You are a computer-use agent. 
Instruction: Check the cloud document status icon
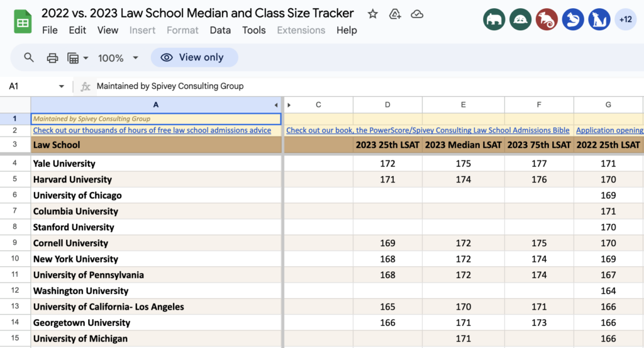[417, 14]
